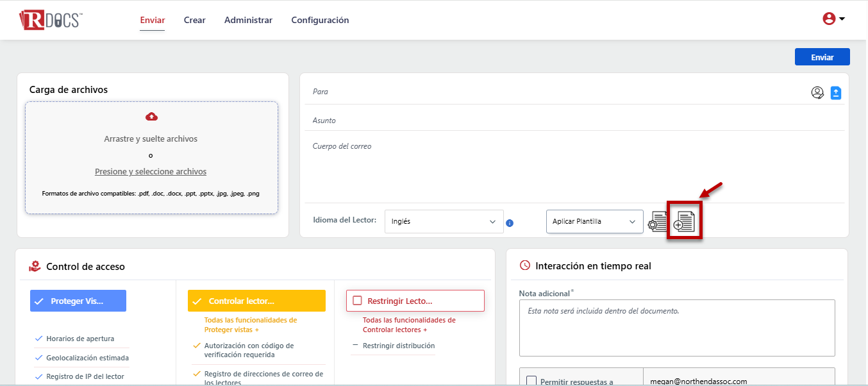Click into the Nota adicional text area
The width and height of the screenshot is (868, 386).
(x=676, y=328)
